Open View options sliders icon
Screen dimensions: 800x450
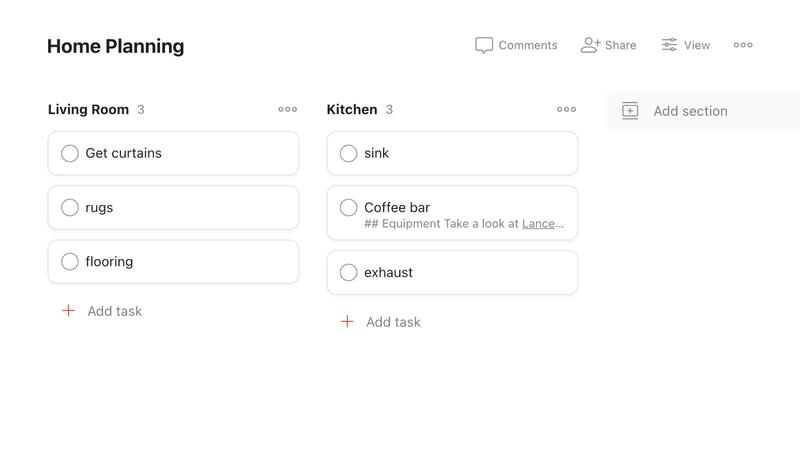(669, 45)
